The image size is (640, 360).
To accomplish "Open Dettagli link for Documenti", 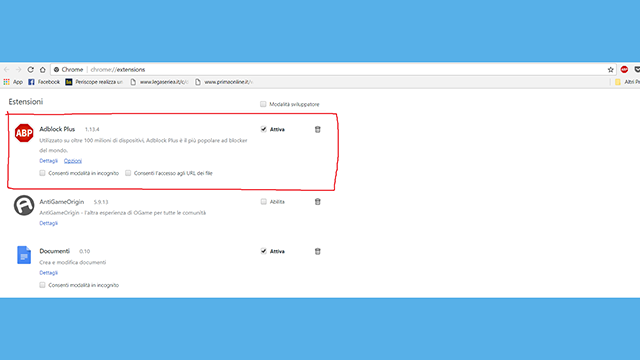I will pyautogui.click(x=49, y=273).
